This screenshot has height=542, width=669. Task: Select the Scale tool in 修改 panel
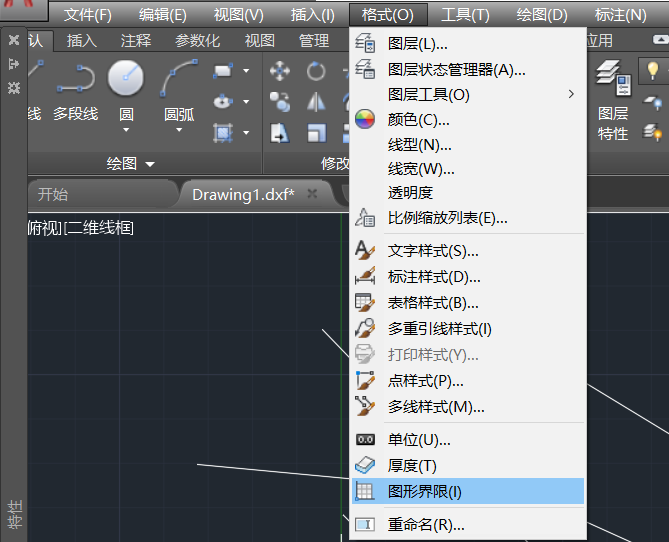click(316, 133)
